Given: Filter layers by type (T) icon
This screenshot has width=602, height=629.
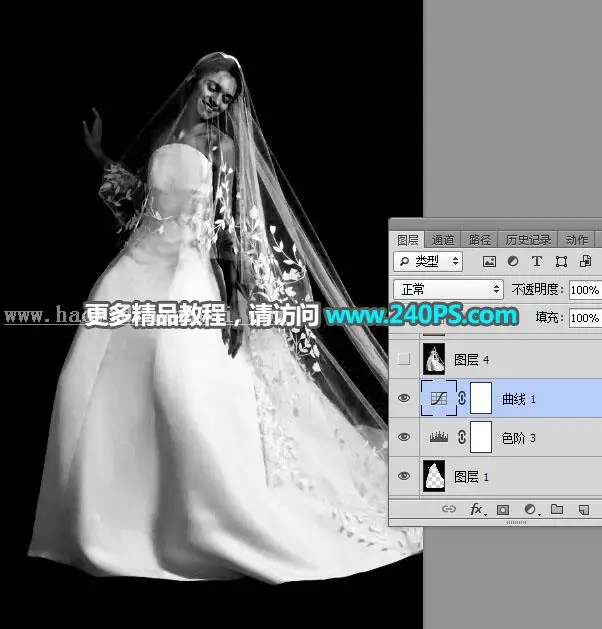Looking at the screenshot, I should click(x=537, y=262).
